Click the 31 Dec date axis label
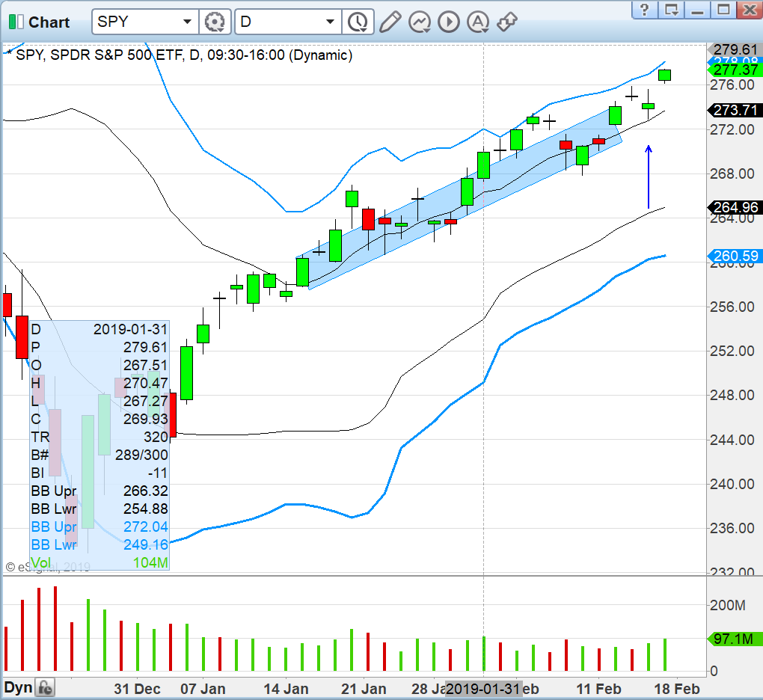 tap(137, 689)
